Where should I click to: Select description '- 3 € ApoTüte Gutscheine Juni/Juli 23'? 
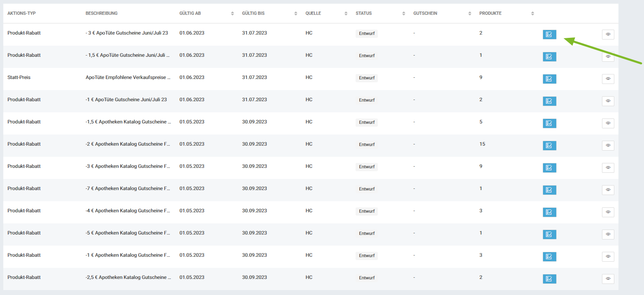127,33
